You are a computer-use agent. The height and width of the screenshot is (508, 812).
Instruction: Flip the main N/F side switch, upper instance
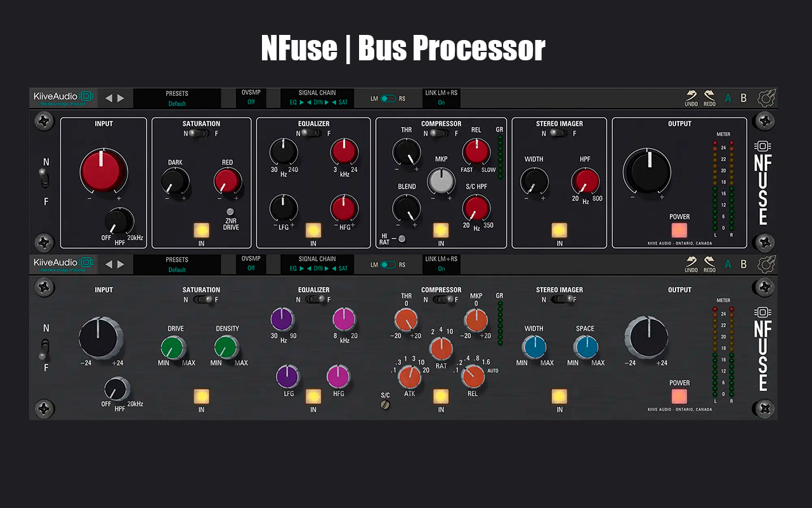44,178
